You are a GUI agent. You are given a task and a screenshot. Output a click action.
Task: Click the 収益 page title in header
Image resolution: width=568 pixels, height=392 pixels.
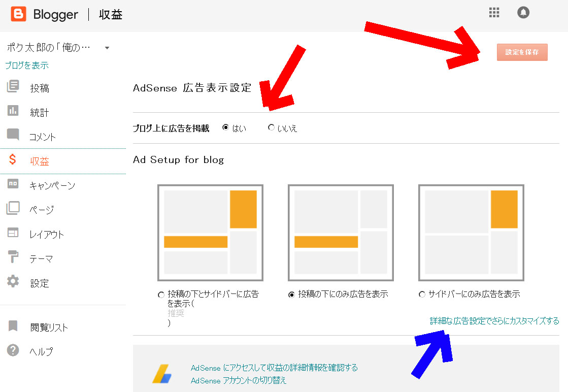(111, 15)
